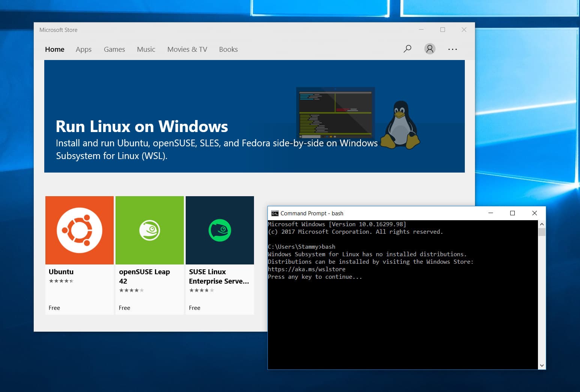The image size is (580, 392).
Task: Open the search icon in Microsoft Store
Action: point(407,49)
